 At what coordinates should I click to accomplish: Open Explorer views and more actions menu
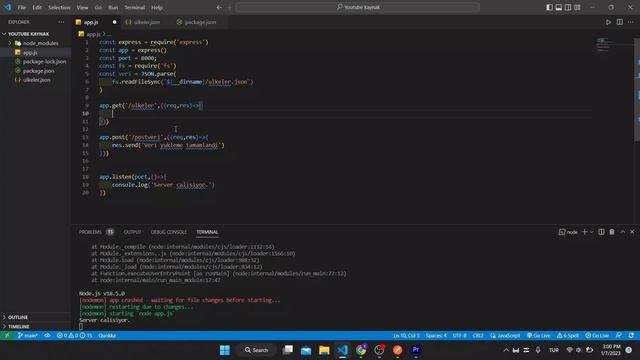61,22
